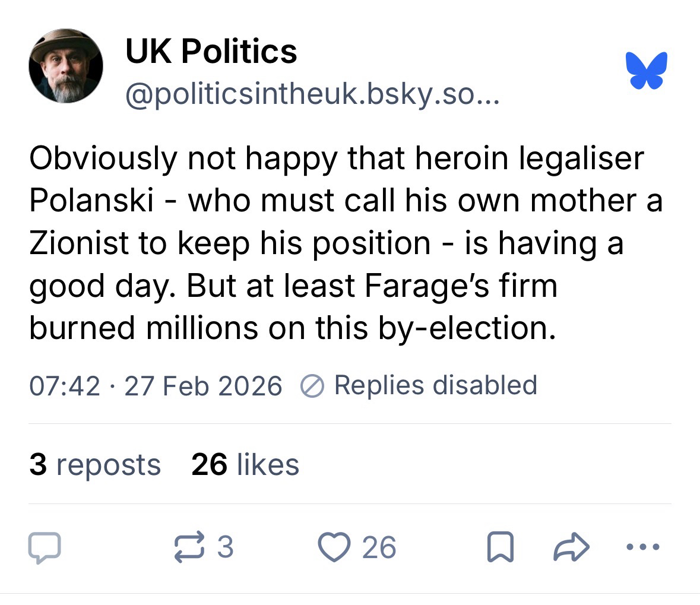
Task: Click the crossed-circle replies disabled icon
Action: coord(312,386)
